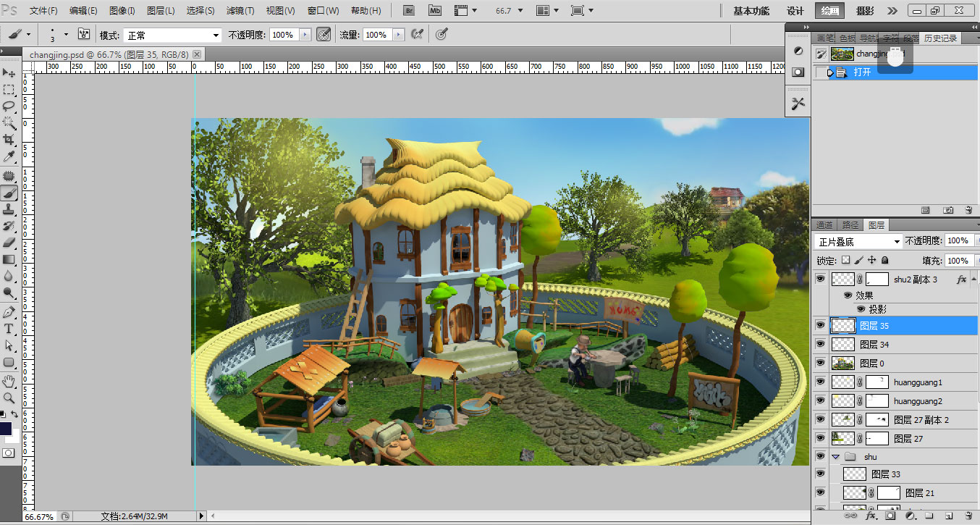Hide the shu layer group
980x525 pixels.
pyautogui.click(x=819, y=457)
